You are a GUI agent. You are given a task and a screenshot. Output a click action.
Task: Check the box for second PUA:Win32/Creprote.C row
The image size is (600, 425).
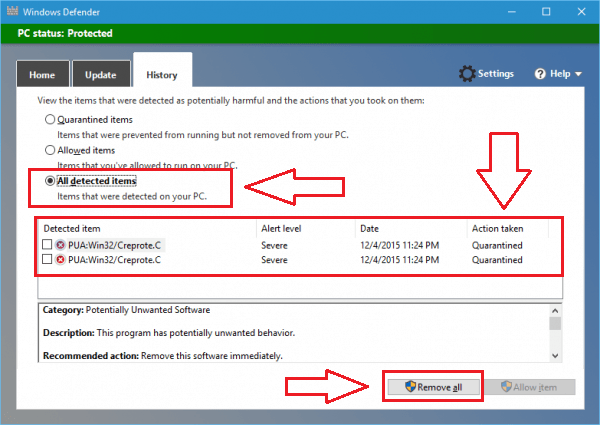tap(47, 259)
